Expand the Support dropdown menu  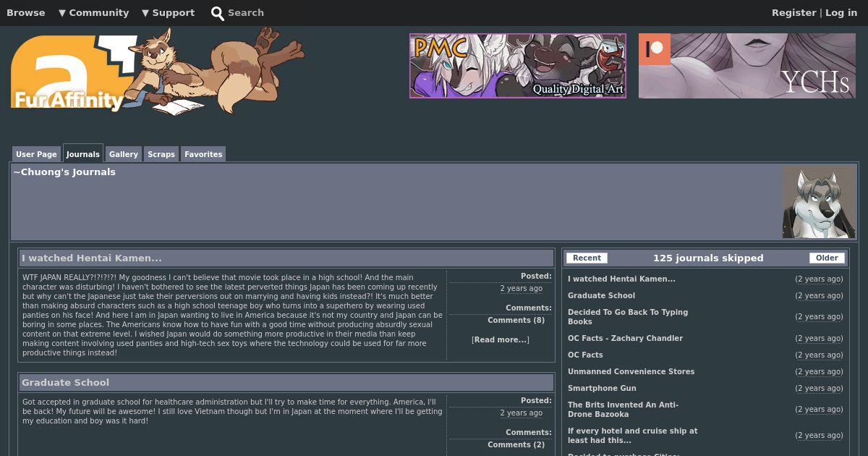tap(168, 12)
